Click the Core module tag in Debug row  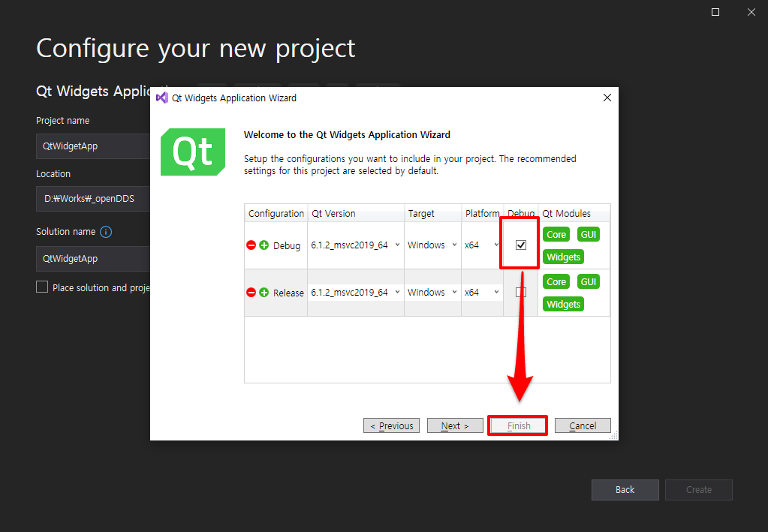coord(556,234)
